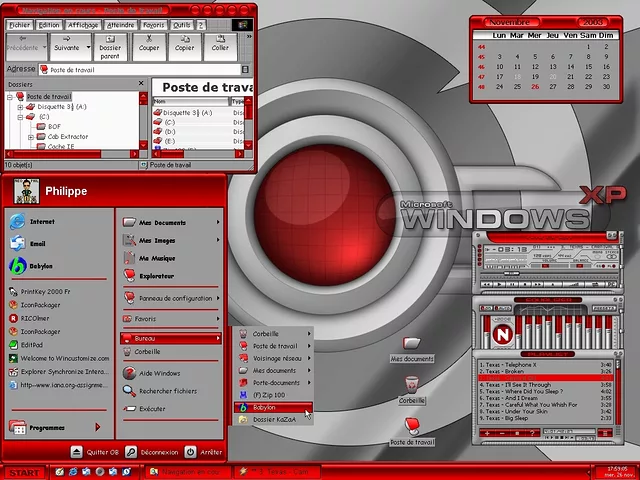Expand the Disquette 3½ (A:) tree node

pyautogui.click(x=20, y=106)
